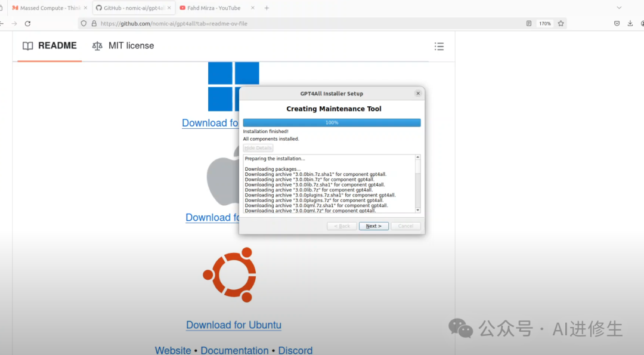Viewport: 644px width, 355px height.
Task: Click the book icon beside README
Action: click(x=28, y=46)
